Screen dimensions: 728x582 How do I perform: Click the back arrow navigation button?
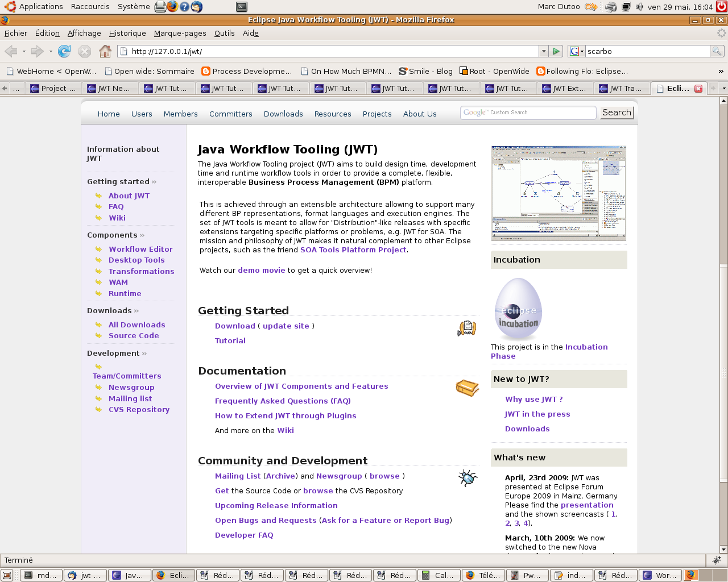pyautogui.click(x=11, y=52)
